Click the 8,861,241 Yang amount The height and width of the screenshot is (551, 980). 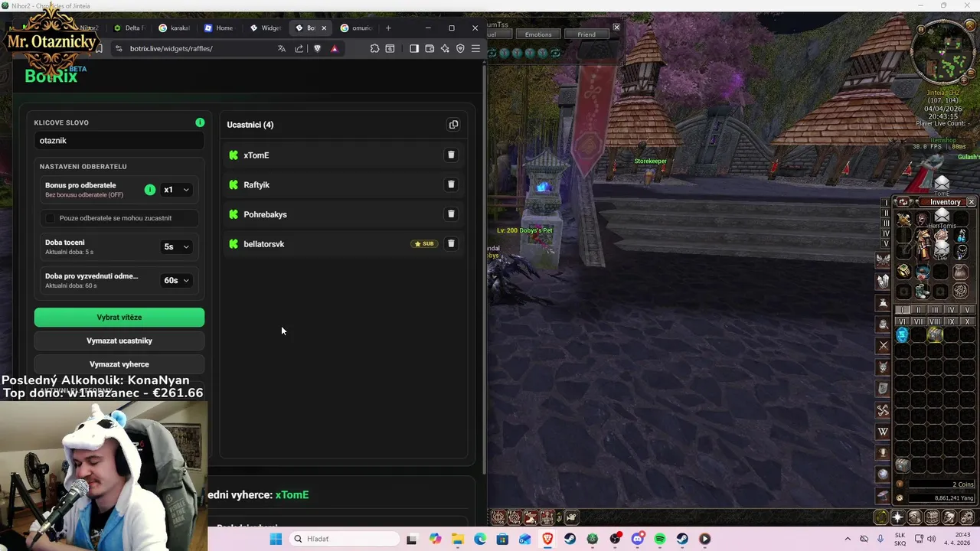click(x=954, y=498)
